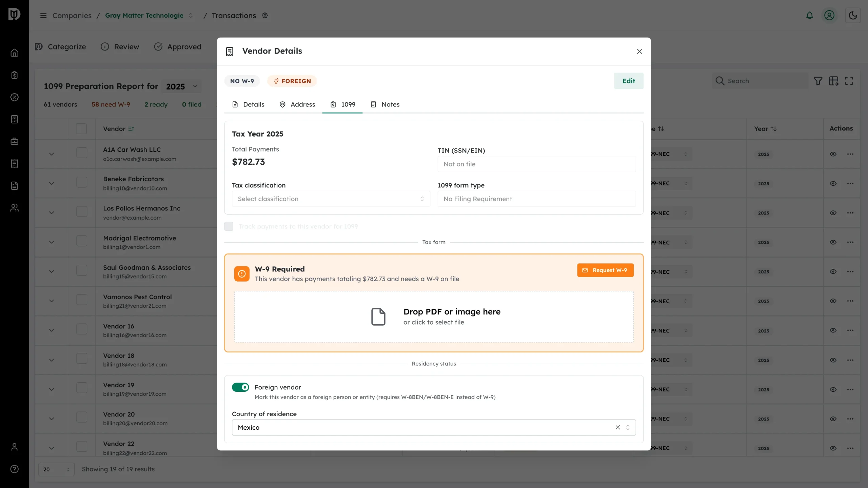The width and height of the screenshot is (868, 488).
Task: Switch to the Address tab
Action: click(x=297, y=104)
